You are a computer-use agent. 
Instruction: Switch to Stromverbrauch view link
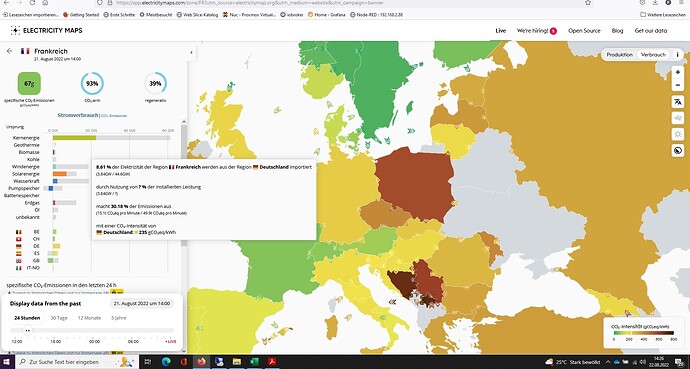[78, 115]
